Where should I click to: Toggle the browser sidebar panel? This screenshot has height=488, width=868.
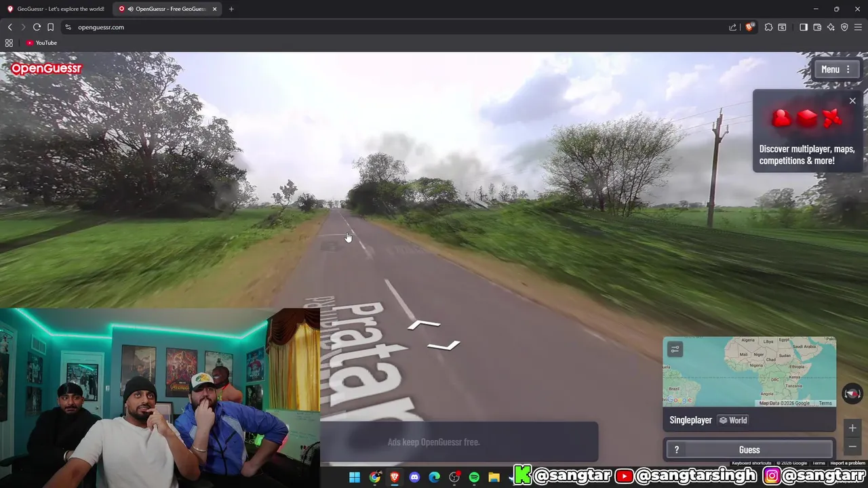pos(804,27)
